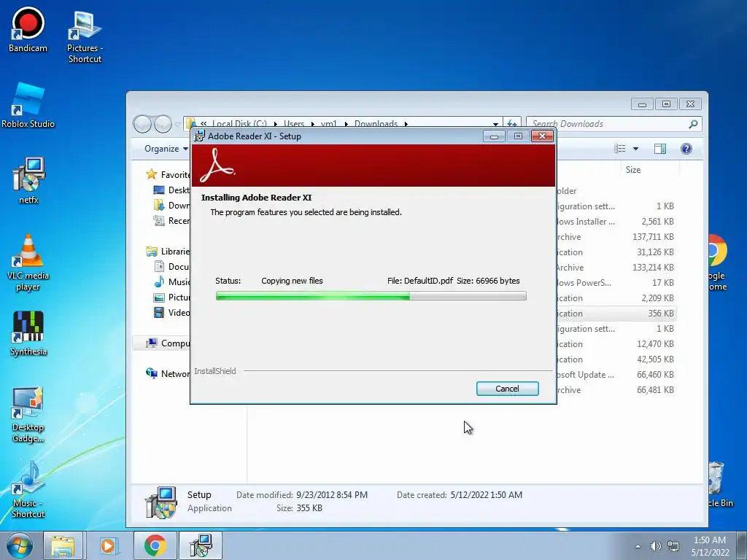
Task: Go back in the Downloads Explorer window
Action: [142, 124]
